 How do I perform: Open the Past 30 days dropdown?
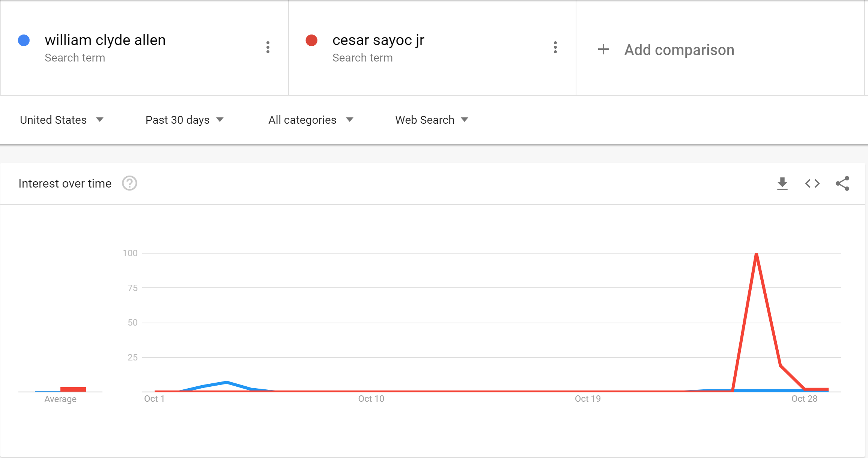click(x=184, y=120)
